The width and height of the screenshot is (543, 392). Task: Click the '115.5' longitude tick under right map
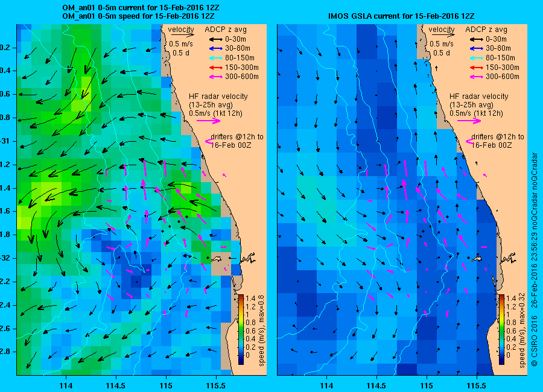click(476, 385)
